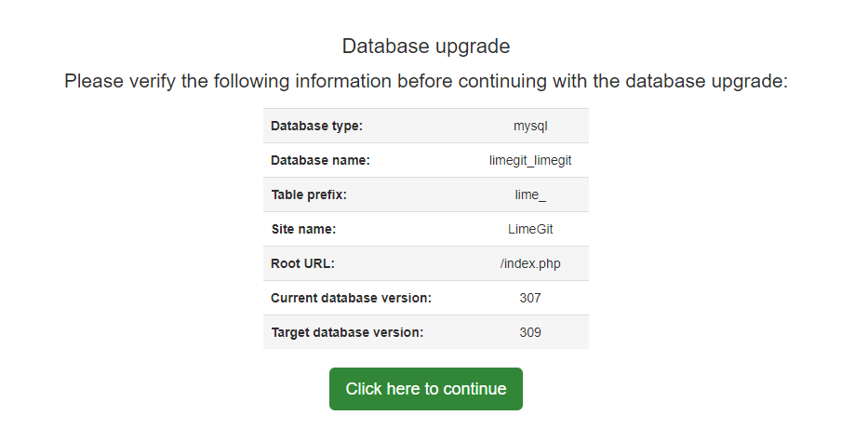The height and width of the screenshot is (442, 868).
Task: Click the target version value '309'
Action: pos(530,332)
